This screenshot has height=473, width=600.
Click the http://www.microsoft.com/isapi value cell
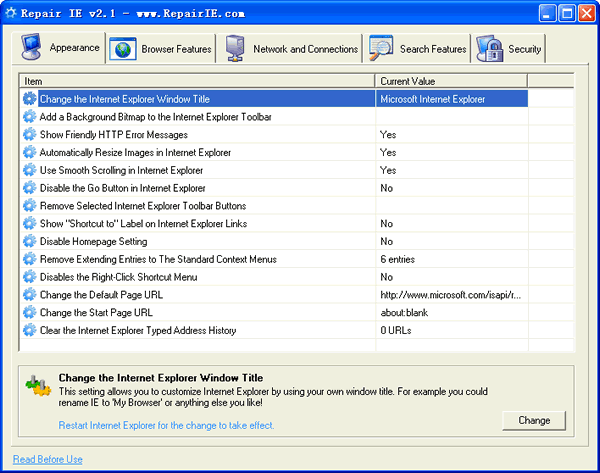click(452, 295)
